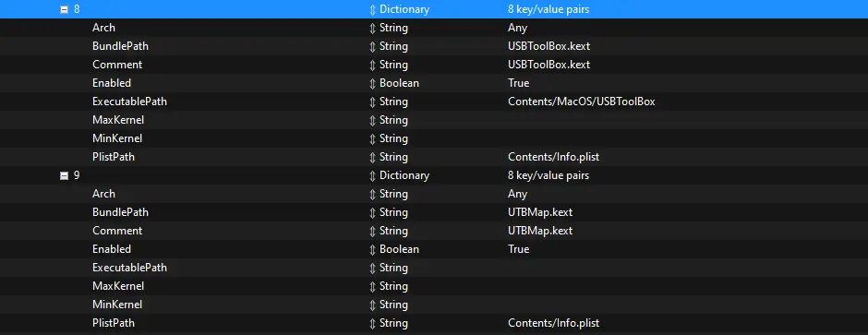Click Contents/Info.plist value under entry 8
The width and height of the screenshot is (868, 335).
(553, 157)
